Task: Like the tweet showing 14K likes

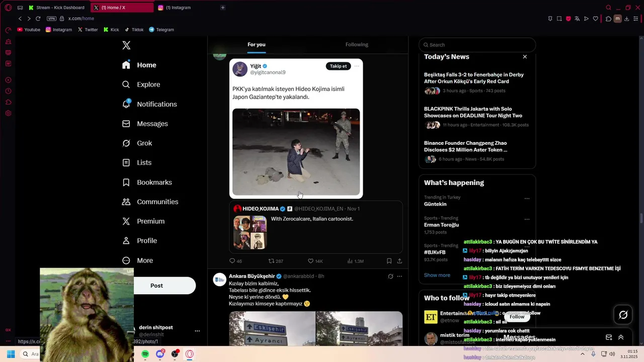Action: (315, 261)
